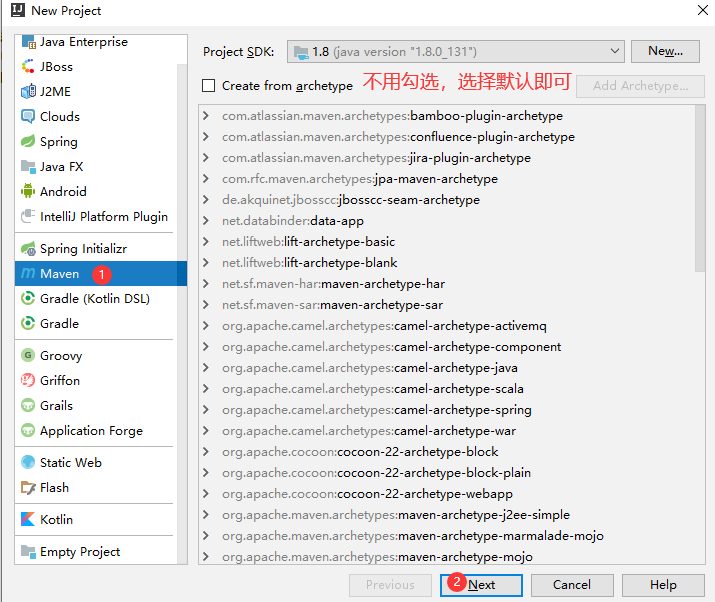Click the Empty Project icon
Viewport: 715px width, 602px height.
click(28, 551)
